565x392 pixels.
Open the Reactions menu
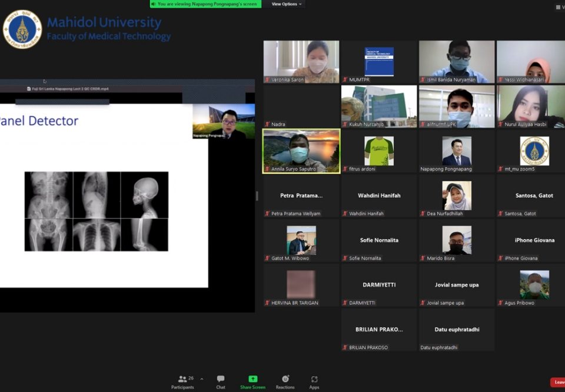(285, 381)
